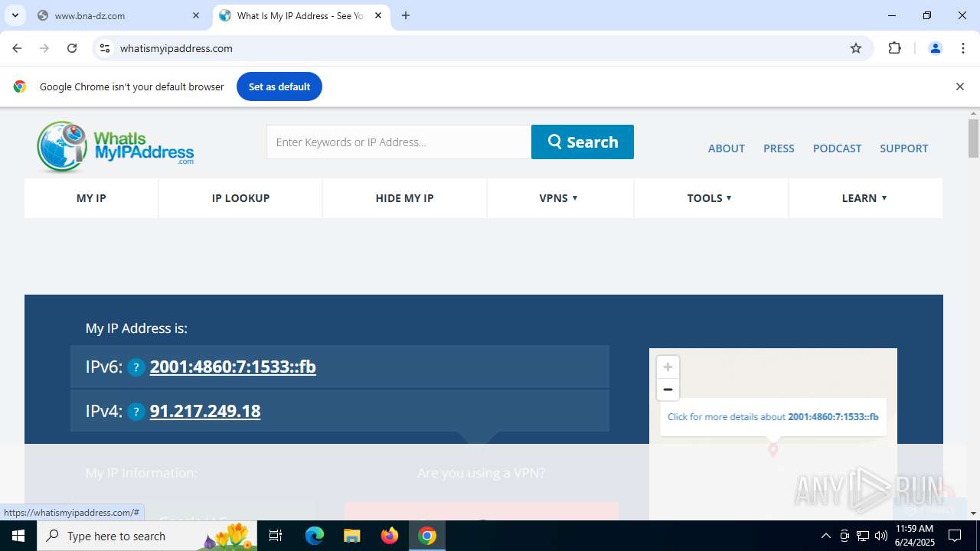The image size is (980, 551).
Task: Click map popup IP details link
Action: 773,417
